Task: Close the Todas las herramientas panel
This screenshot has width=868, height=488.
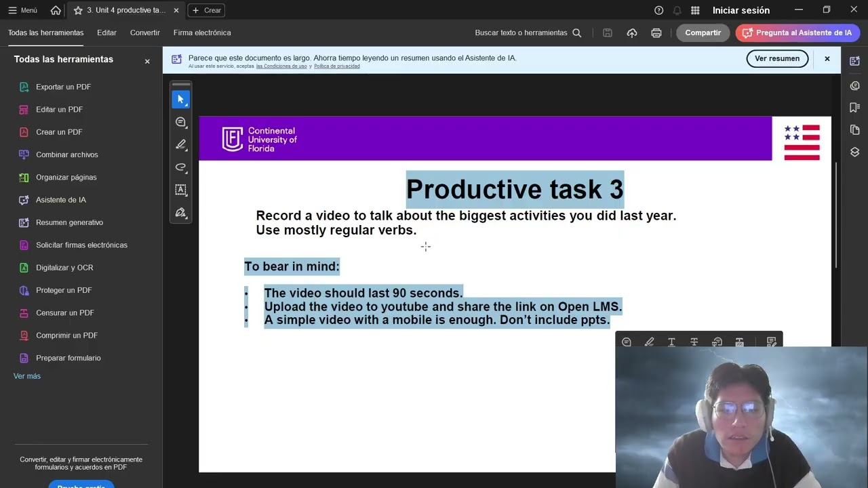Action: coord(147,61)
